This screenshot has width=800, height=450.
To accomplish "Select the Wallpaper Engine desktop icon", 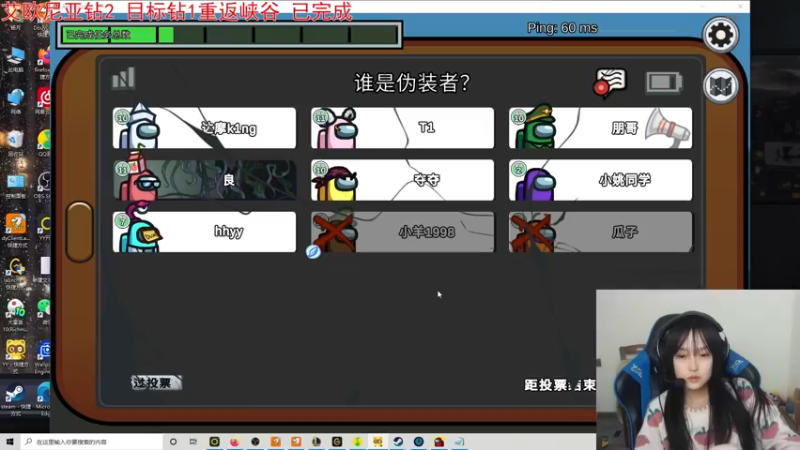I will (x=44, y=356).
